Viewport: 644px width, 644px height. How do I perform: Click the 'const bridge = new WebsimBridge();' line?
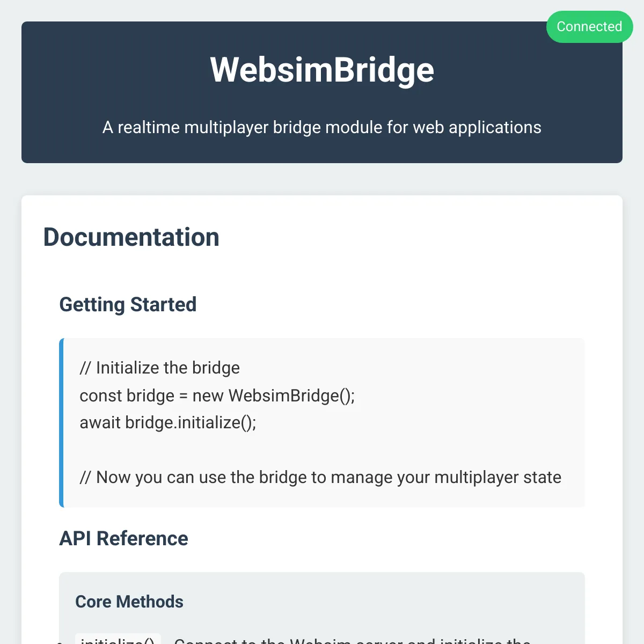[217, 396]
